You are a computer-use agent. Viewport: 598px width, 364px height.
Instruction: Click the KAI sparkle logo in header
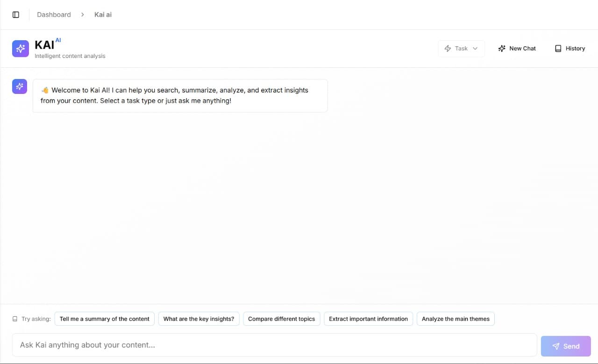coord(21,49)
